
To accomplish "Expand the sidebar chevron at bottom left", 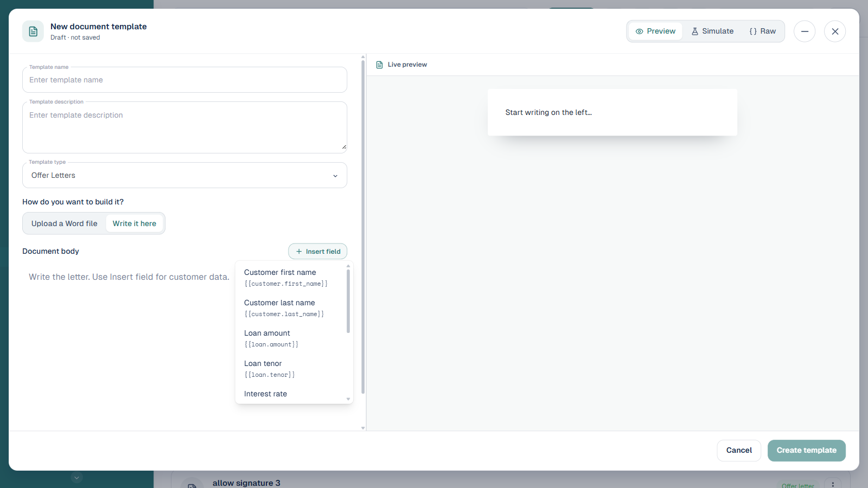I will 77,478.
